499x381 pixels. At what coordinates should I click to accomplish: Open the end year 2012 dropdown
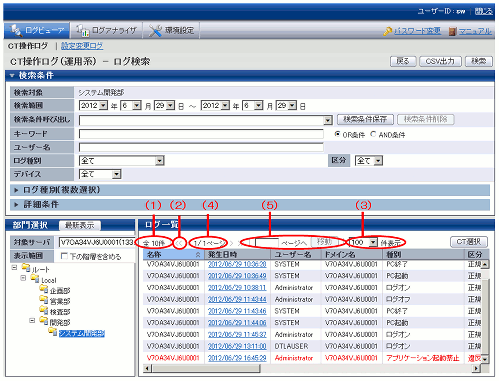pos(225,106)
